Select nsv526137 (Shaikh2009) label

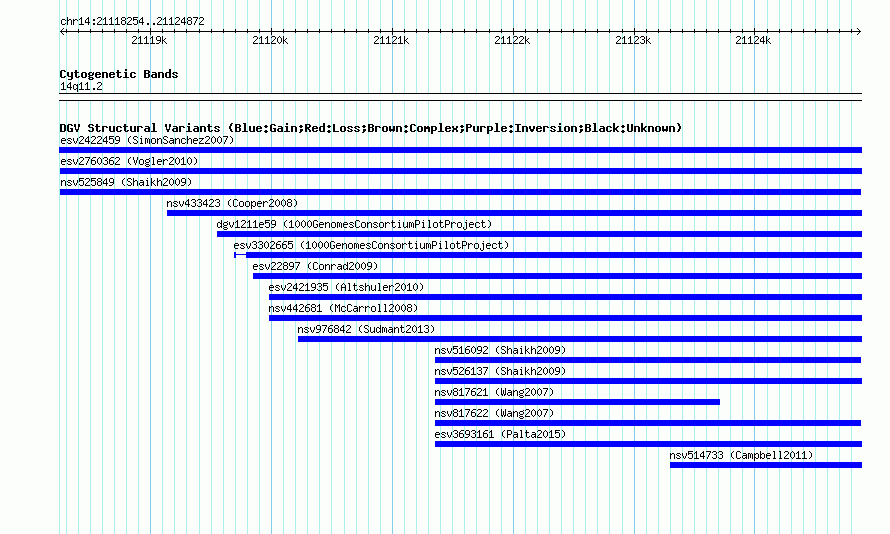[x=500, y=371]
